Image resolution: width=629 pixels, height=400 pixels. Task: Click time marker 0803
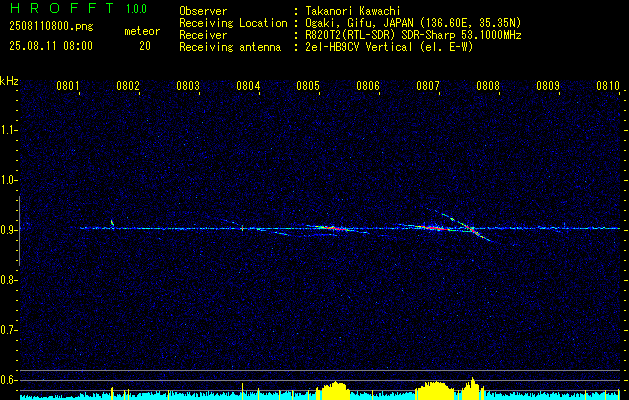[188, 86]
